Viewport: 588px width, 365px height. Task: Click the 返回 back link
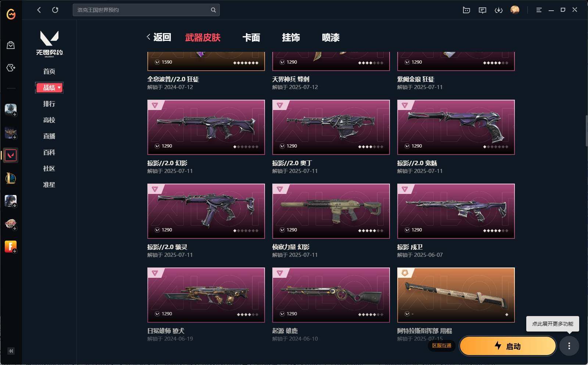pos(159,37)
